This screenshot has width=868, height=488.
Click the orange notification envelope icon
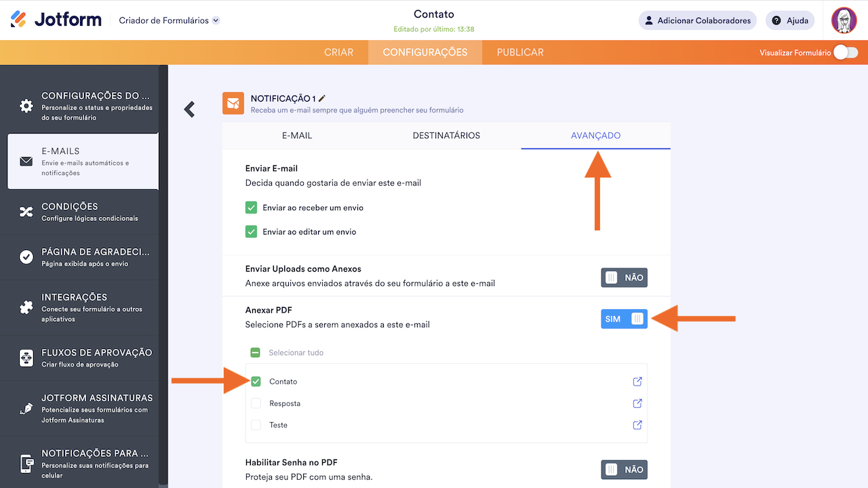(233, 103)
